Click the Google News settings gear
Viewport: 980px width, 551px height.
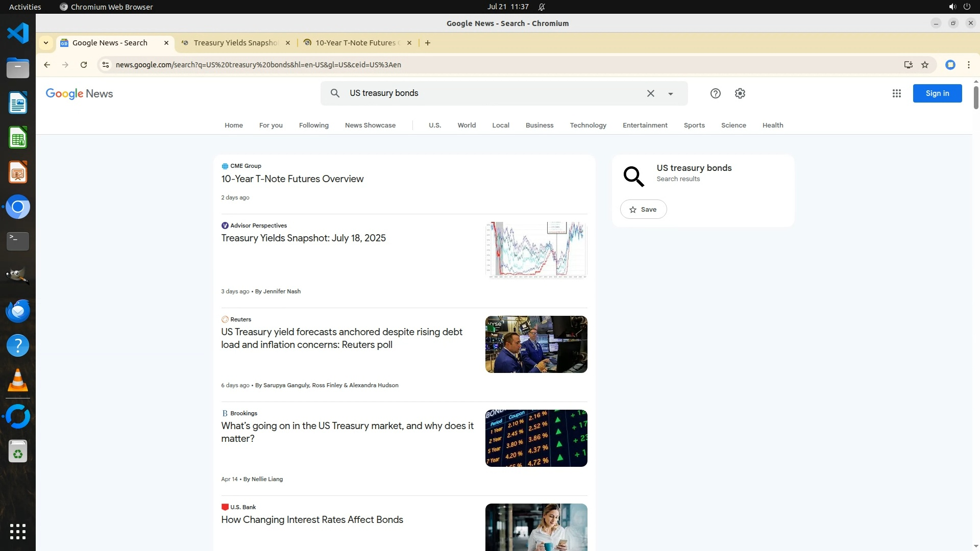click(x=740, y=93)
